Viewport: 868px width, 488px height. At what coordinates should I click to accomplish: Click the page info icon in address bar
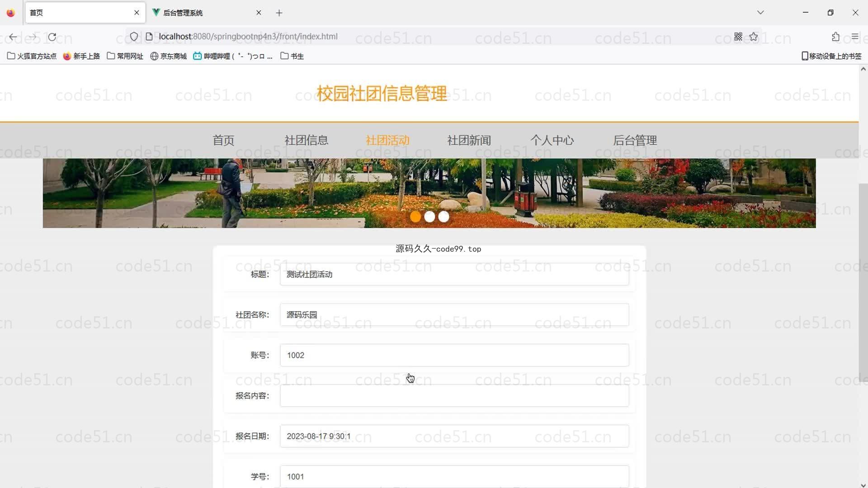[149, 37]
